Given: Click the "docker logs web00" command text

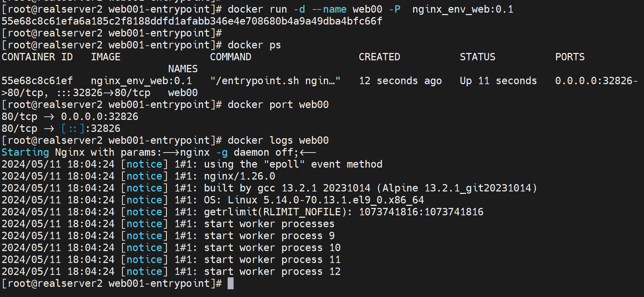Looking at the screenshot, I should (x=278, y=140).
